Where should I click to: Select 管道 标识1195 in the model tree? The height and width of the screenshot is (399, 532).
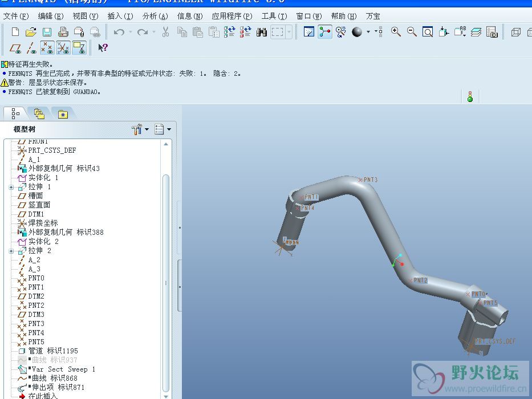[53, 351]
